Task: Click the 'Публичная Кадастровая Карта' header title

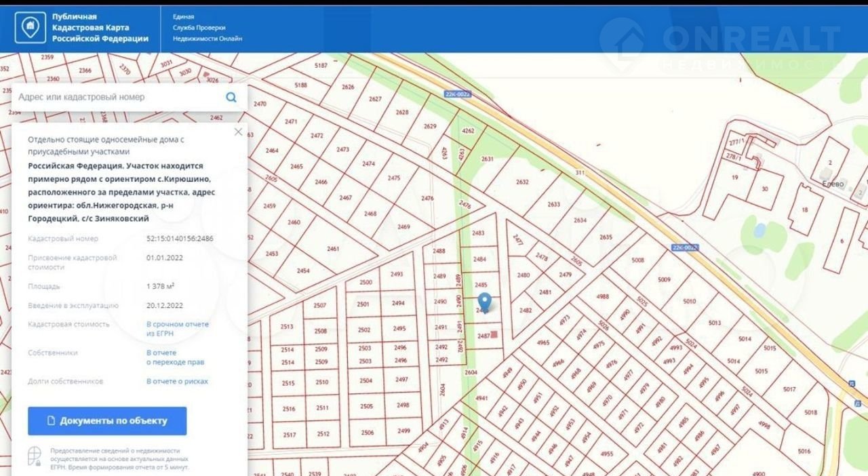Action: click(x=100, y=28)
